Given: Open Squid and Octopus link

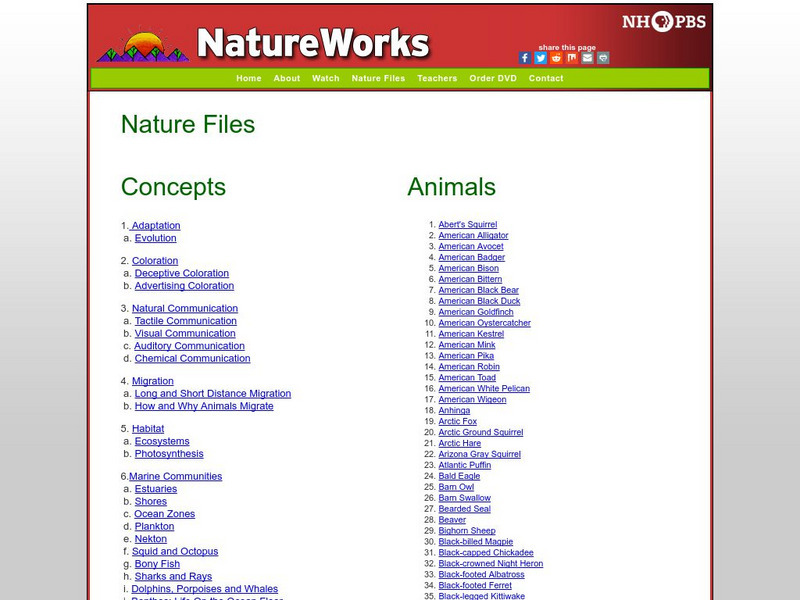Looking at the screenshot, I should click(175, 551).
